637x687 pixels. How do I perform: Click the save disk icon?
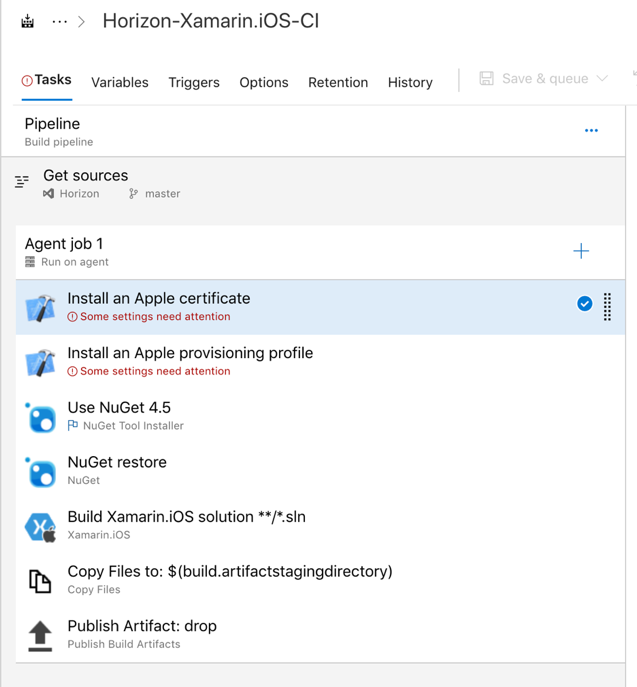pyautogui.click(x=486, y=79)
